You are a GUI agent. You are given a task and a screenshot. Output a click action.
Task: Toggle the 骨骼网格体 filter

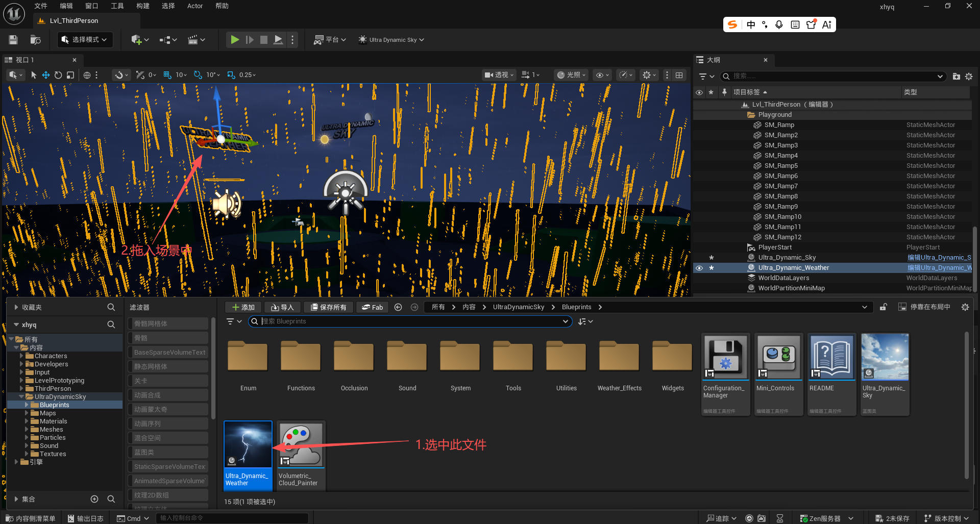168,324
